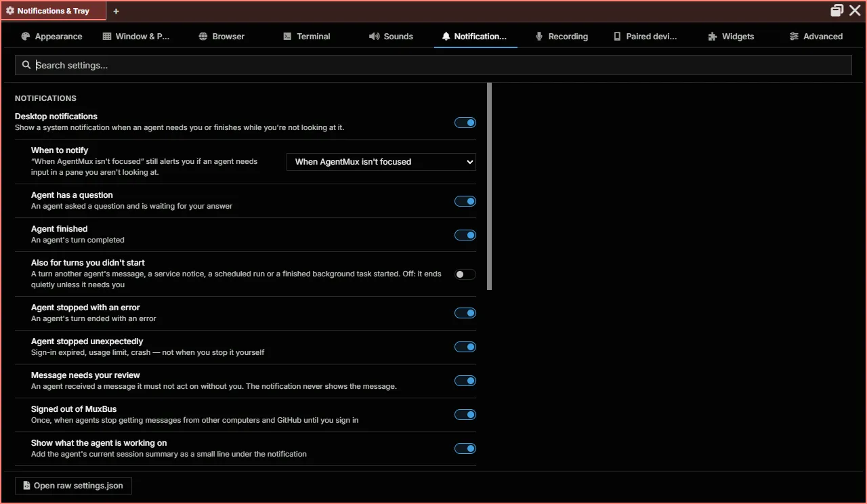
Task: Open the Widgets settings tab
Action: 731,37
